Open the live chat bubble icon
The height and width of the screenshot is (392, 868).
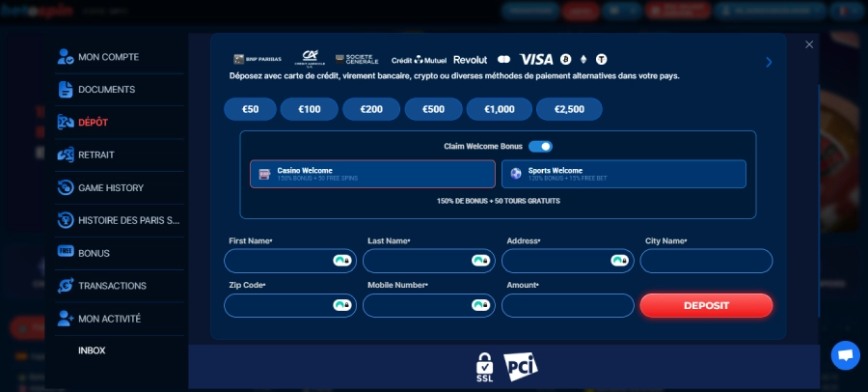845,355
